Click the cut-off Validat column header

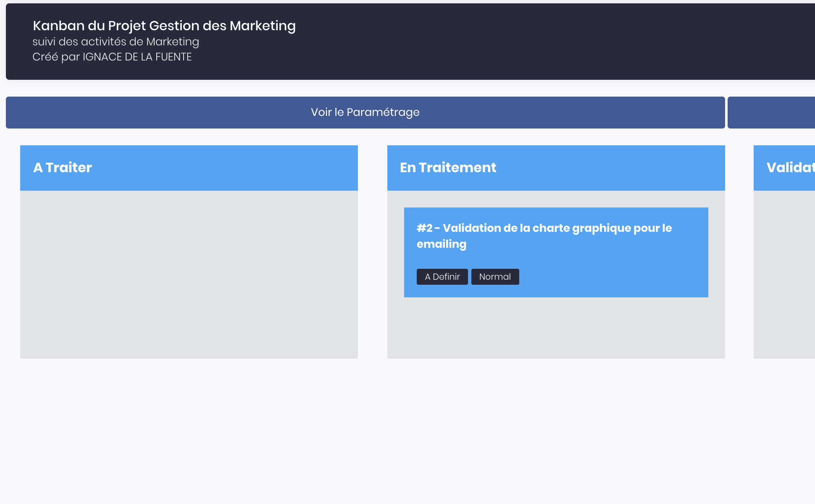click(785, 168)
